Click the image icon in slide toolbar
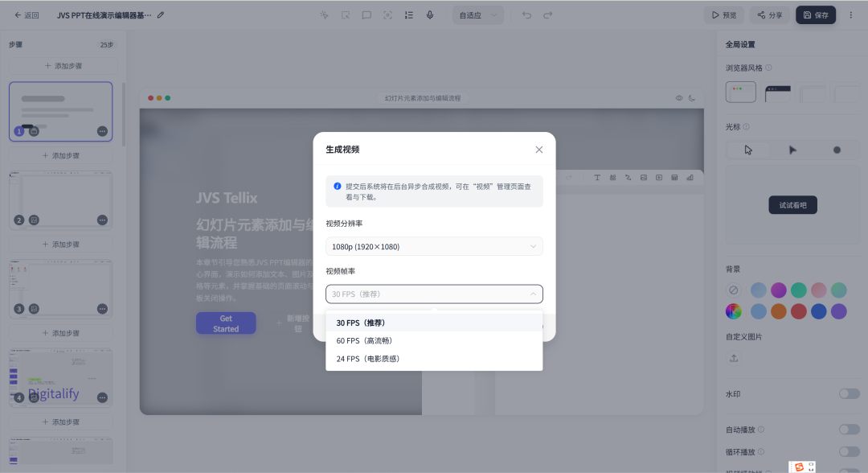The height and width of the screenshot is (473, 868). point(643,178)
